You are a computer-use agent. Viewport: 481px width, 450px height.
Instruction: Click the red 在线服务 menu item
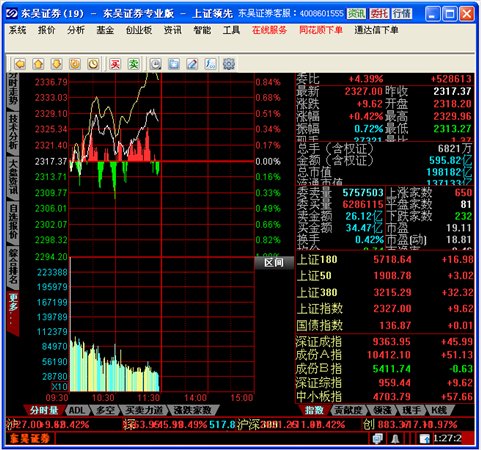[x=269, y=30]
